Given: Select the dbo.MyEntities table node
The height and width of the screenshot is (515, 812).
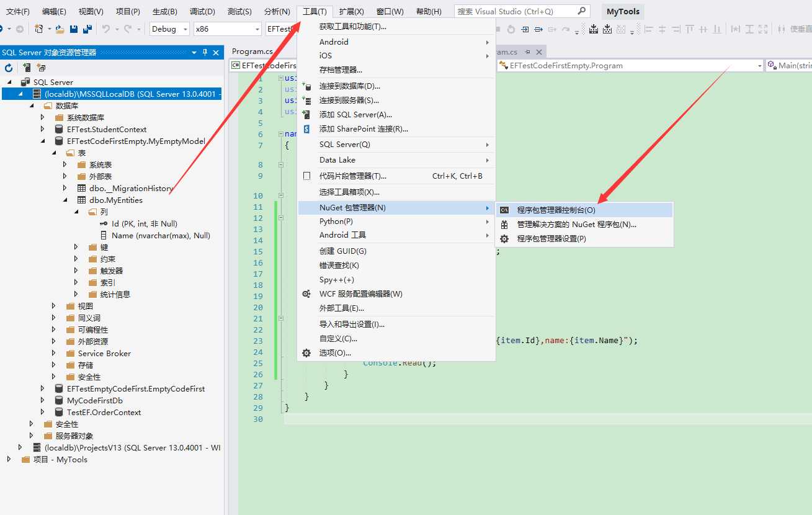Looking at the screenshot, I should pos(115,200).
